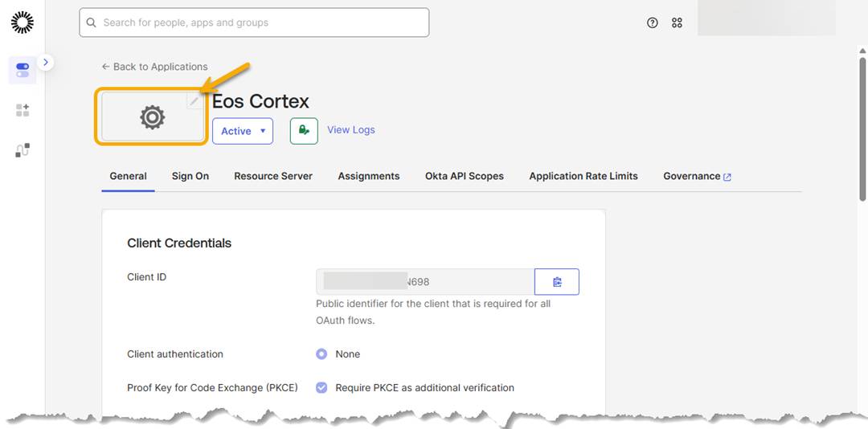
Task: Open the Active status dropdown
Action: [x=243, y=131]
